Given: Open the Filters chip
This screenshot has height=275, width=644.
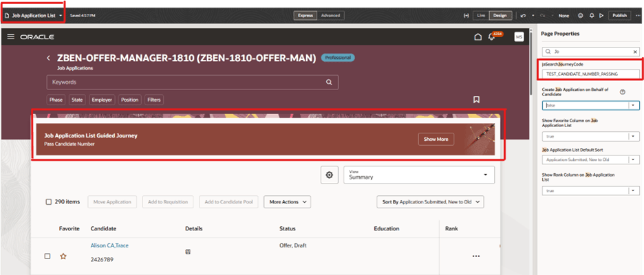Looking at the screenshot, I should 154,100.
